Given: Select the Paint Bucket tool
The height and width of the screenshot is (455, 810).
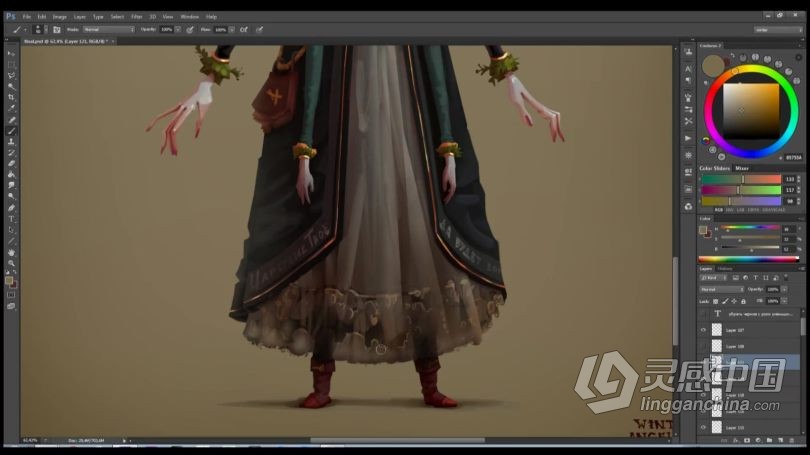Looking at the screenshot, I should coord(11,175).
